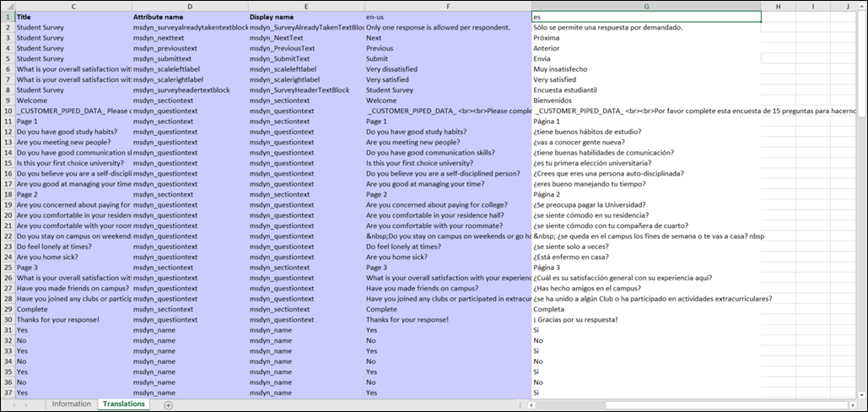Select the 'Muy insatisfecho' cell
The image size is (868, 412).
[x=646, y=69]
